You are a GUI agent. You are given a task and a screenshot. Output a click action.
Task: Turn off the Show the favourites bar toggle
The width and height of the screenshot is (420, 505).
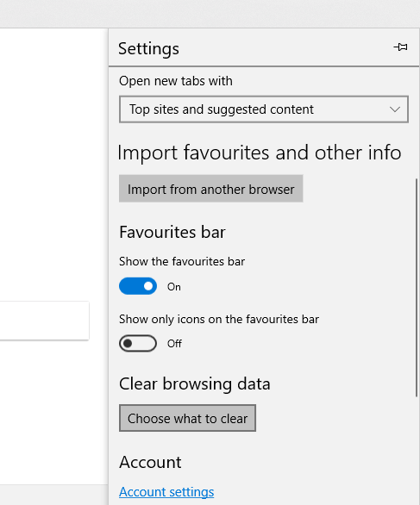click(138, 286)
